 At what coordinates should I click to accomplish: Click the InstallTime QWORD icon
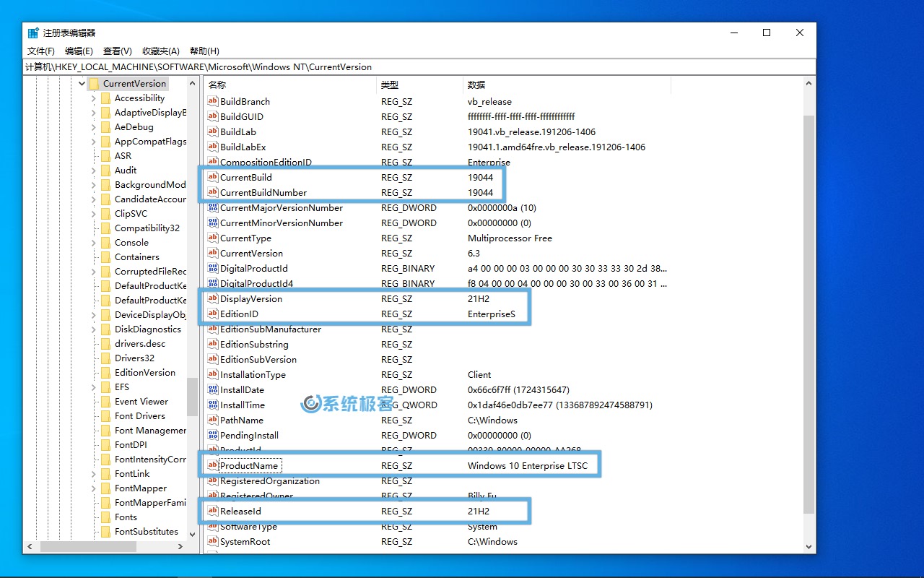coord(213,405)
